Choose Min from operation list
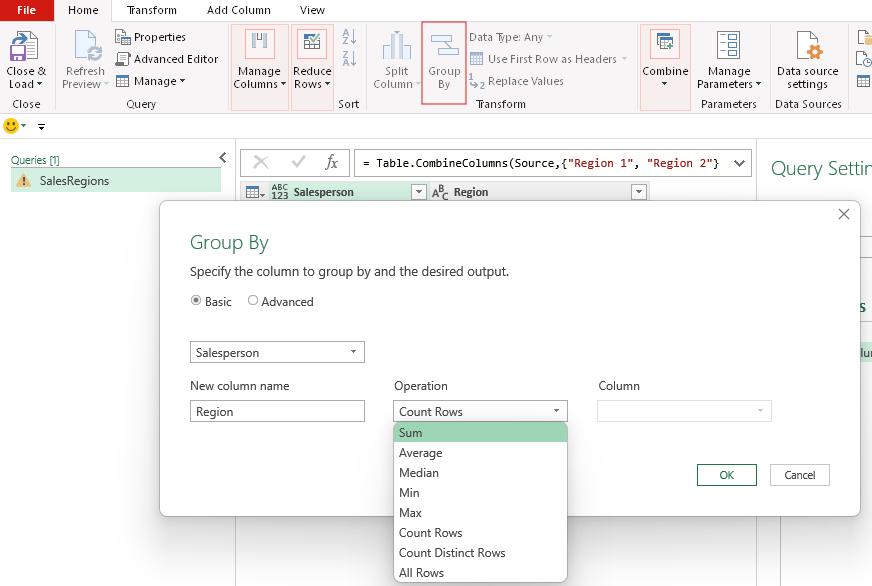The image size is (872, 586). [480, 493]
